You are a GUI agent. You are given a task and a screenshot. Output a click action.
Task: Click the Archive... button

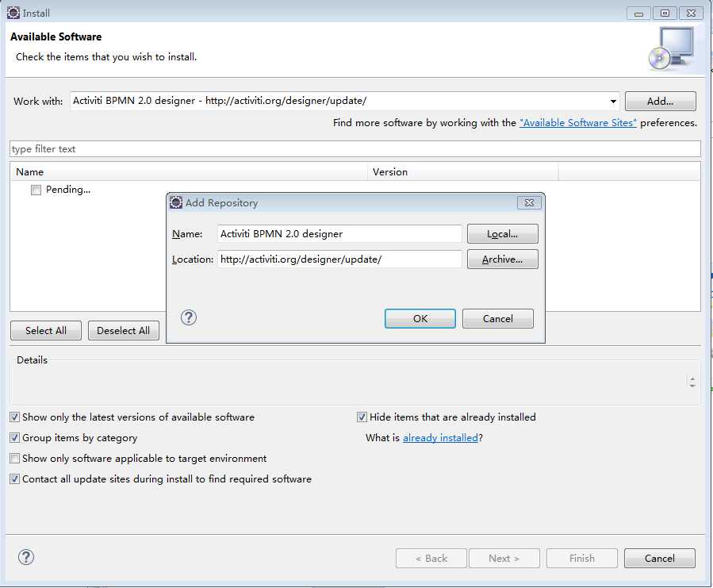(x=503, y=259)
